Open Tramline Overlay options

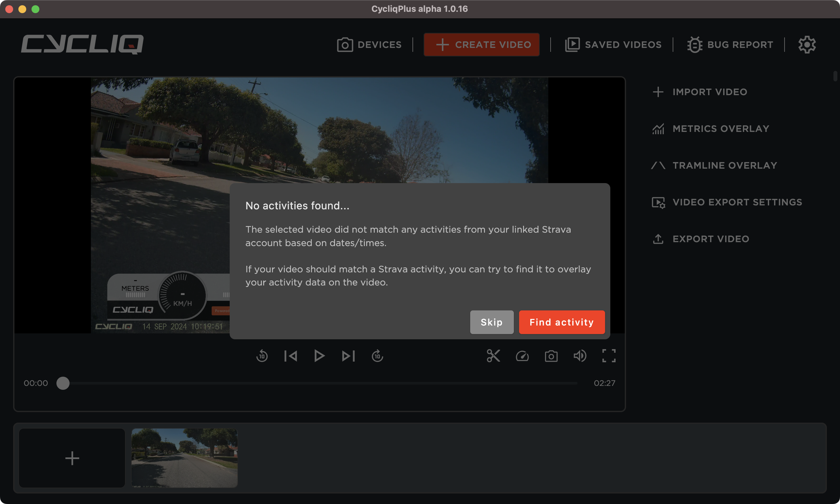[714, 165]
